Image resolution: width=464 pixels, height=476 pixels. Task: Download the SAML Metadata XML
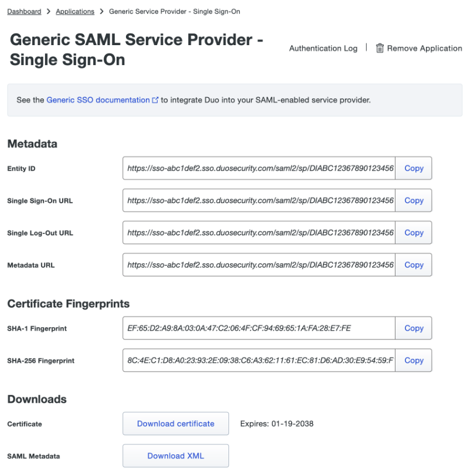(175, 455)
